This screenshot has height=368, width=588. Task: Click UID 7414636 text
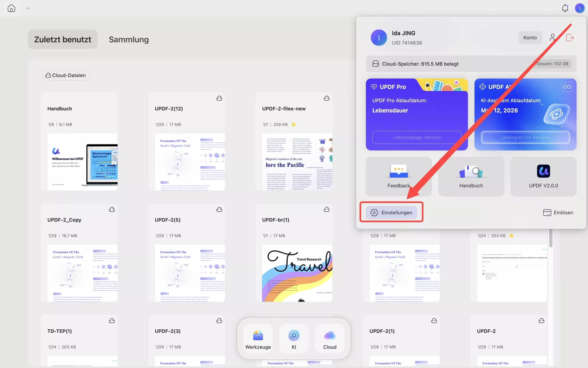(407, 43)
